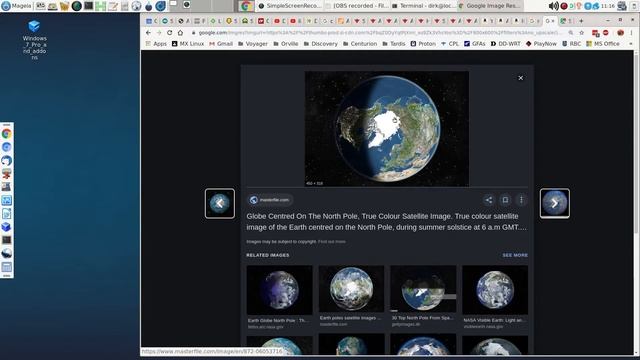Close the image preview with the X icon
Screen dimensions: 640x360
520,78
